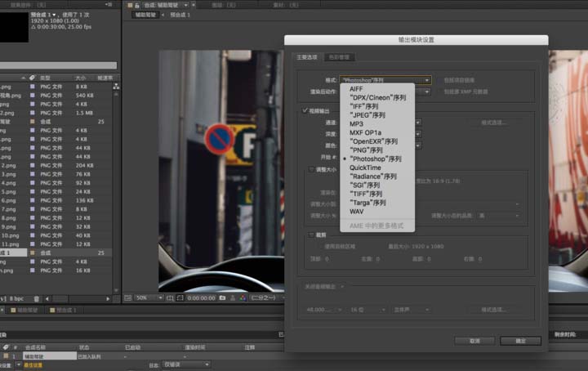Choose "PNG"序列 in the format menu
588x371 pixels.
coord(366,150)
